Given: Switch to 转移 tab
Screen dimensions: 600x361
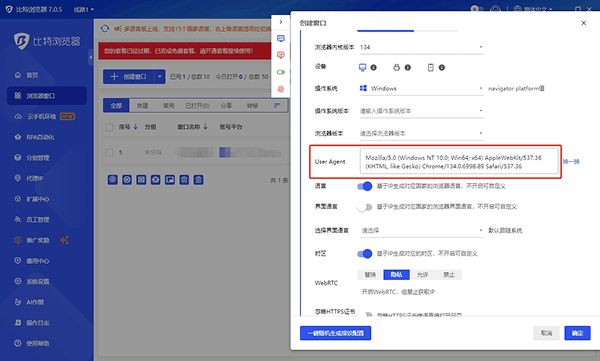Looking at the screenshot, I should 252,106.
